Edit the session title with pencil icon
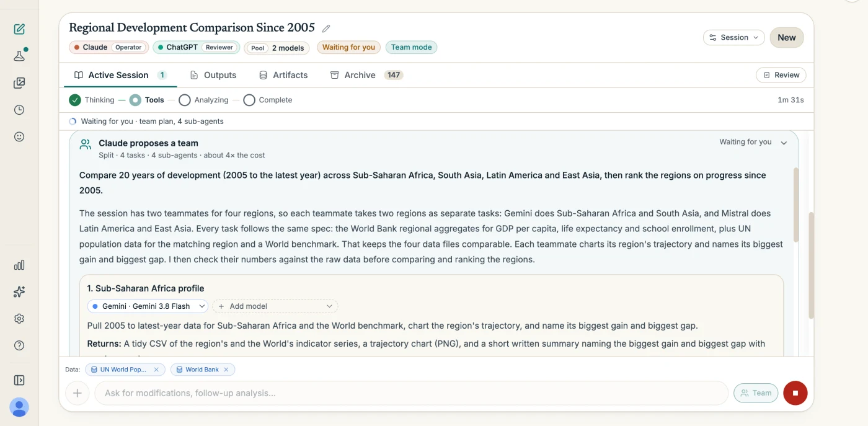The image size is (868, 426). pos(326,29)
